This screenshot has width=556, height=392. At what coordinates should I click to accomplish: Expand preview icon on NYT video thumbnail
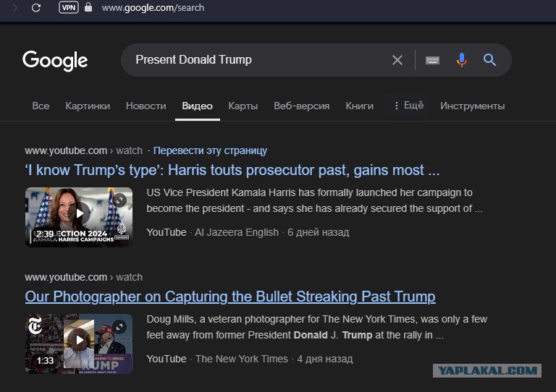(x=120, y=326)
